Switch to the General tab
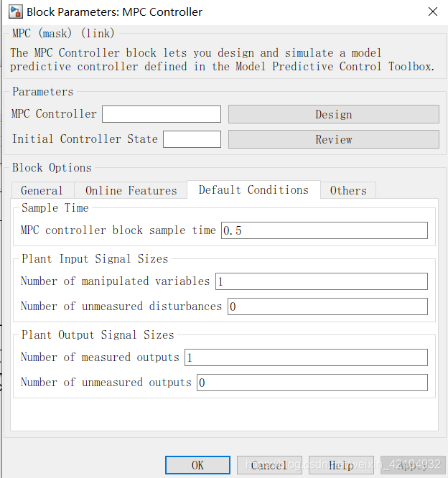 42,190
